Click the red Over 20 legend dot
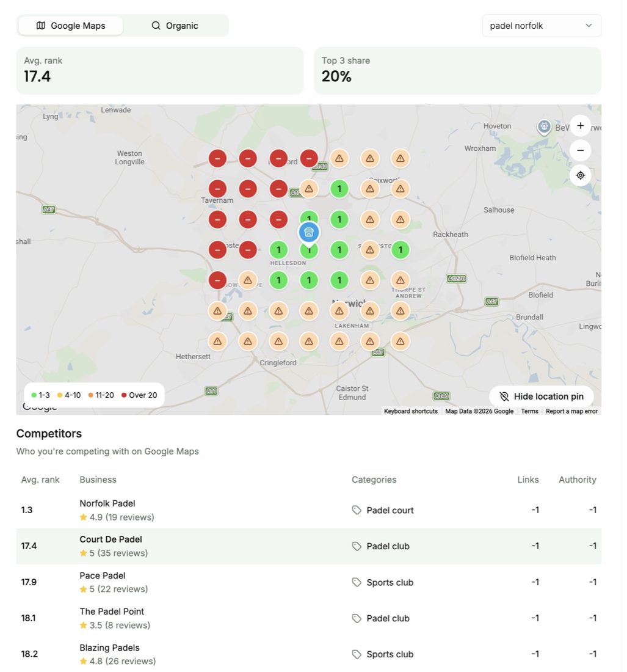 tap(124, 395)
